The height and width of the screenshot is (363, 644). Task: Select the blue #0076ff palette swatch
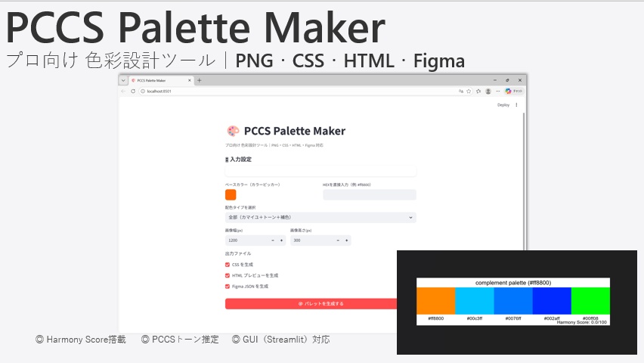tap(513, 301)
